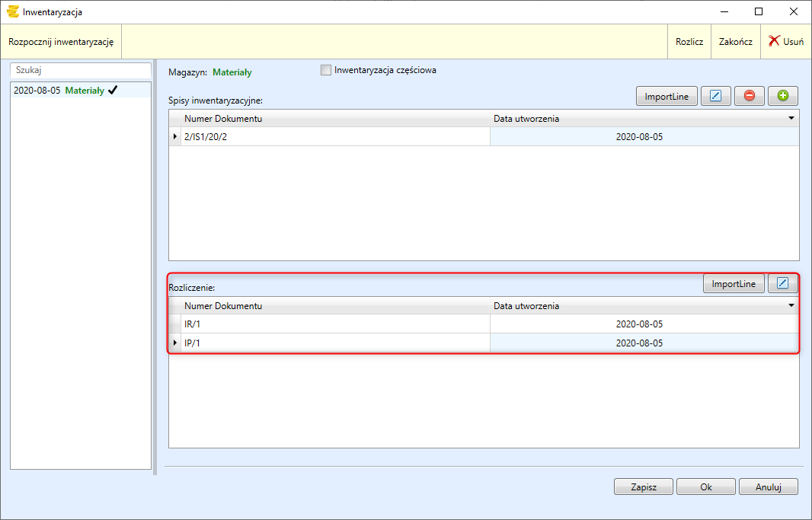The width and height of the screenshot is (812, 520).
Task: Select Rozpocznij inwentaryzację in the toolbar
Action: click(x=61, y=42)
